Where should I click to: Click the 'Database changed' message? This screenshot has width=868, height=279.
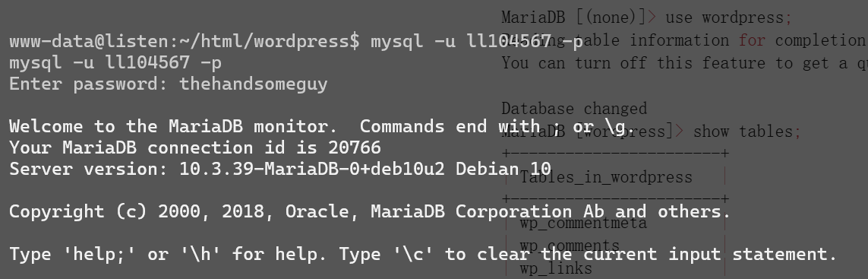(x=574, y=108)
